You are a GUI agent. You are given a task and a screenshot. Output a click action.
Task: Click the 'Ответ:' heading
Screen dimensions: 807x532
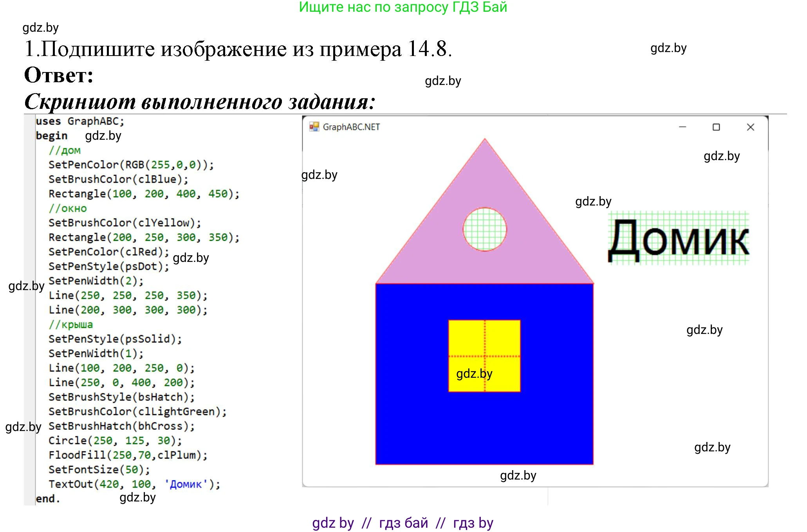tap(59, 75)
